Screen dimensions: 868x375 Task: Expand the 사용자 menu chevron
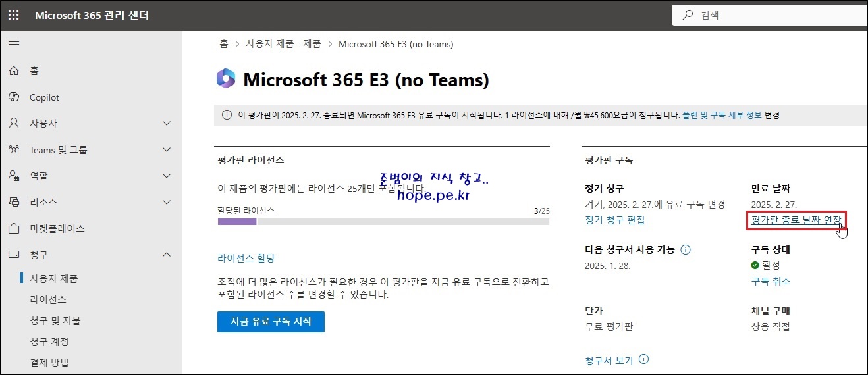(x=167, y=123)
